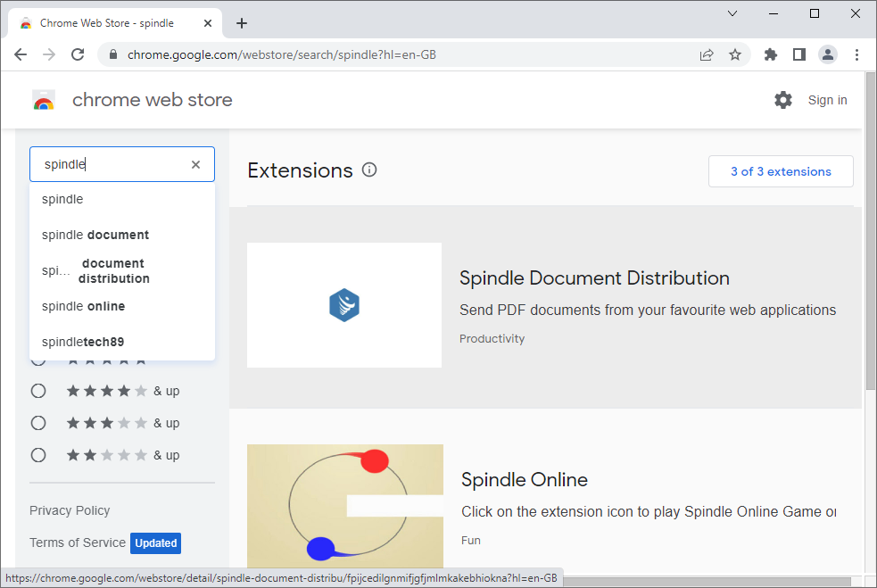The image size is (877, 588).
Task: Click the Productivity category label
Action: pos(492,338)
